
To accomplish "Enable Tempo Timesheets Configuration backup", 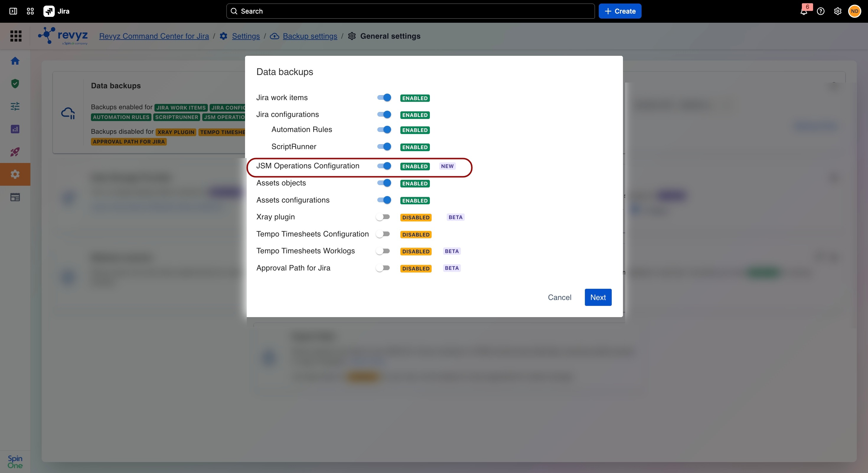I will [383, 234].
